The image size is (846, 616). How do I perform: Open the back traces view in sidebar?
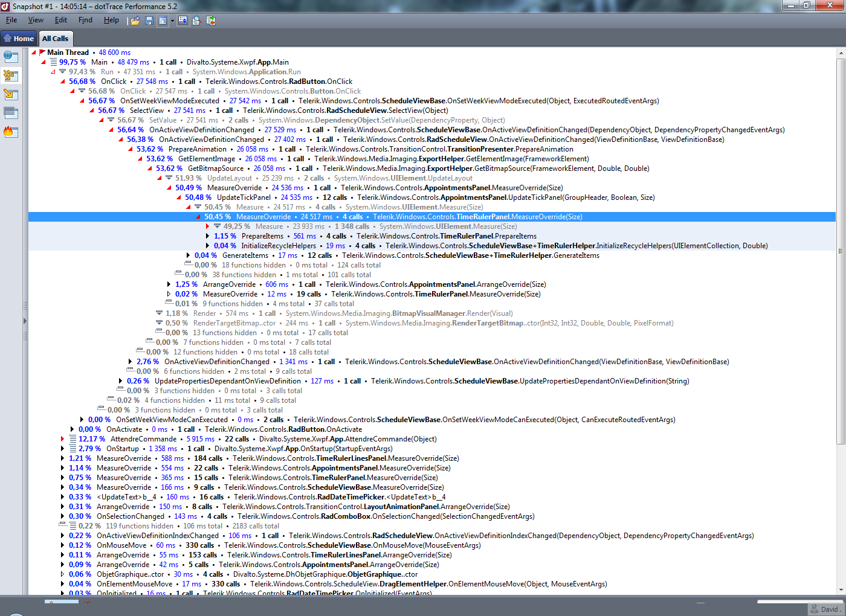click(x=11, y=94)
